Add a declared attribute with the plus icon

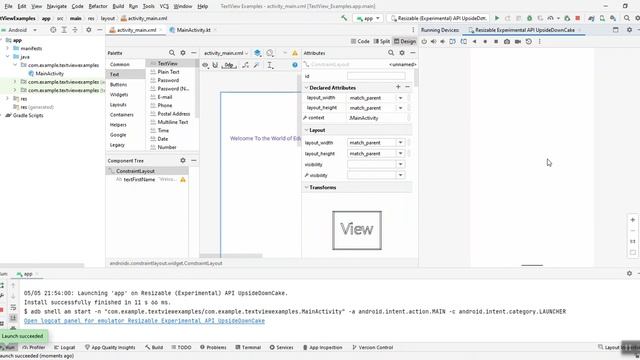(398, 87)
